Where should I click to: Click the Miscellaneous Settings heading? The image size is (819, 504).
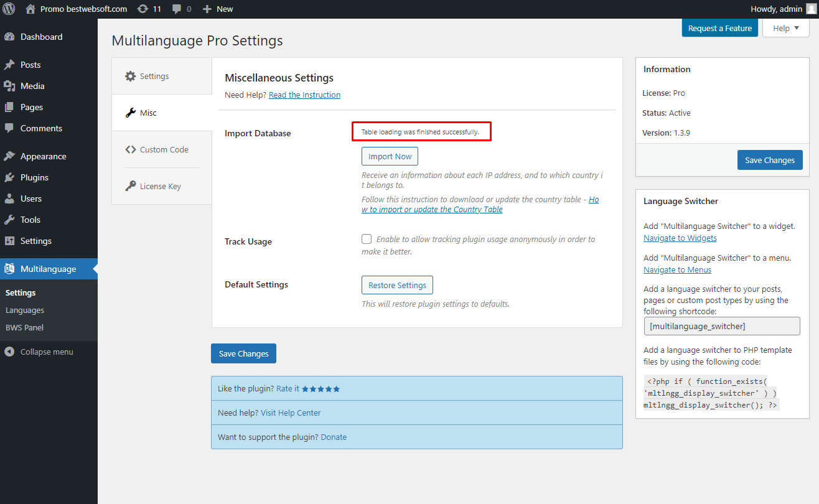(x=279, y=78)
